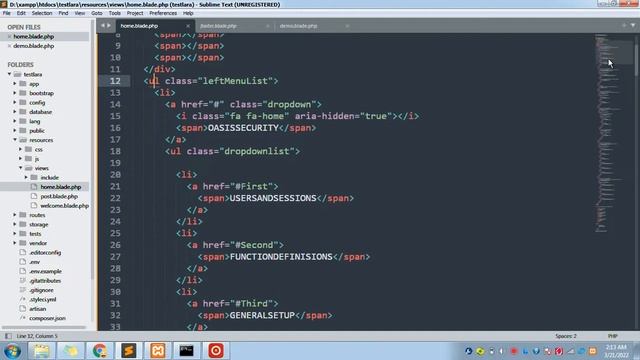Image resolution: width=640 pixels, height=360 pixels.
Task: Expand the tests folder
Action: [x=15, y=234]
